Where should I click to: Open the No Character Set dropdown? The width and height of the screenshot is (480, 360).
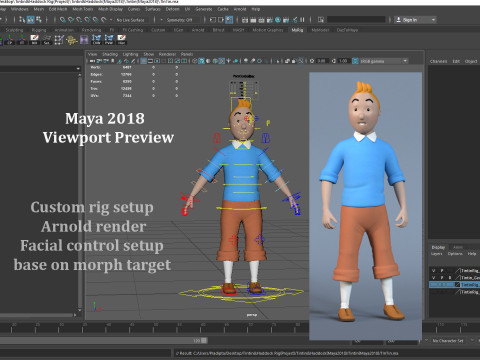pyautogui.click(x=448, y=341)
